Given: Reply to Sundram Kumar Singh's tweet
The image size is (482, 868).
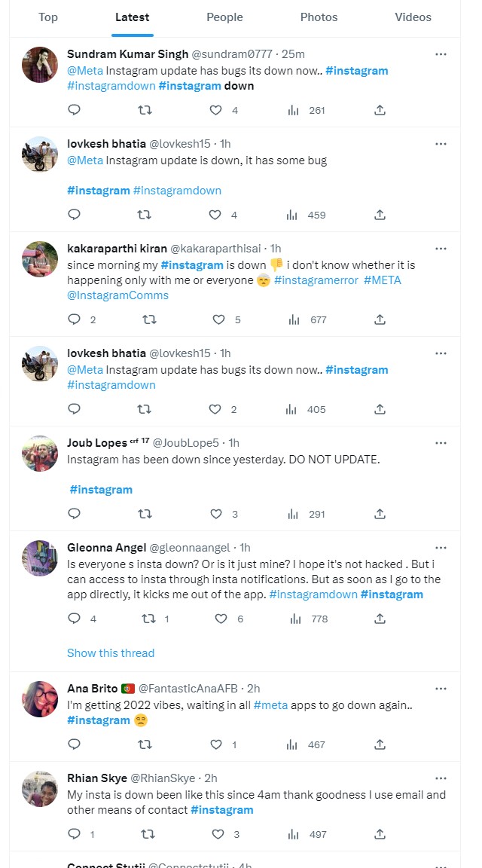Looking at the screenshot, I should 74,110.
